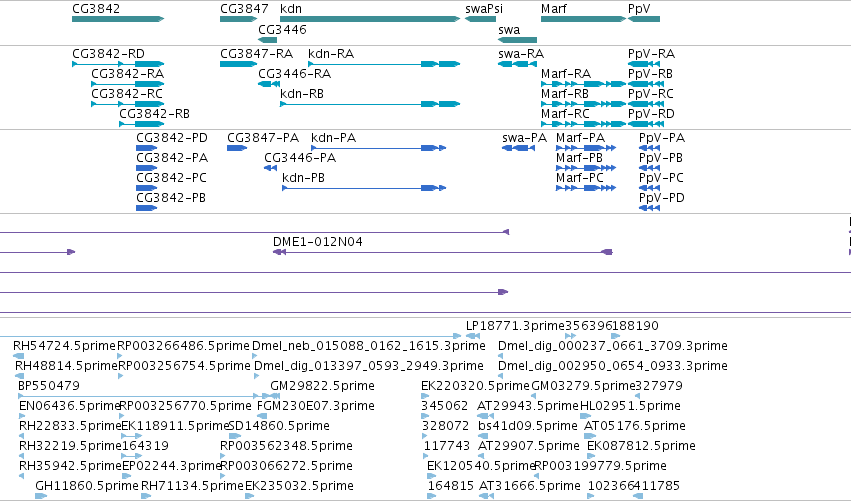Select the CG3842 gene arrow
This screenshot has width=851, height=501.
coord(118,19)
